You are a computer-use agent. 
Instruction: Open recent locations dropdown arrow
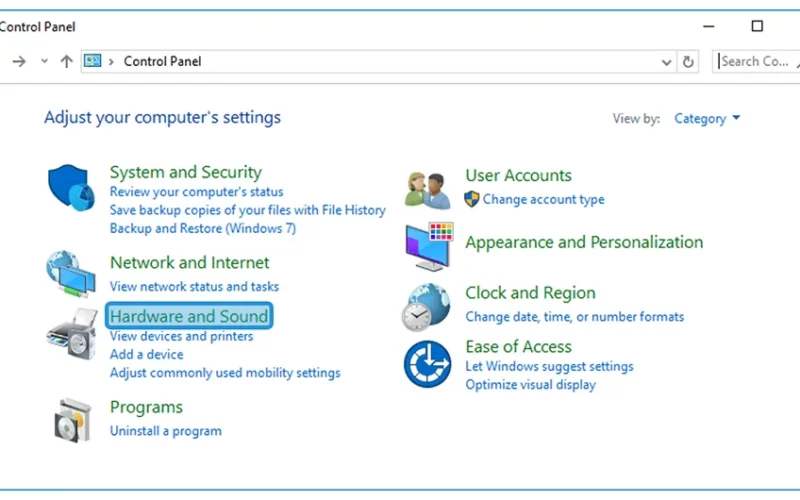click(44, 61)
